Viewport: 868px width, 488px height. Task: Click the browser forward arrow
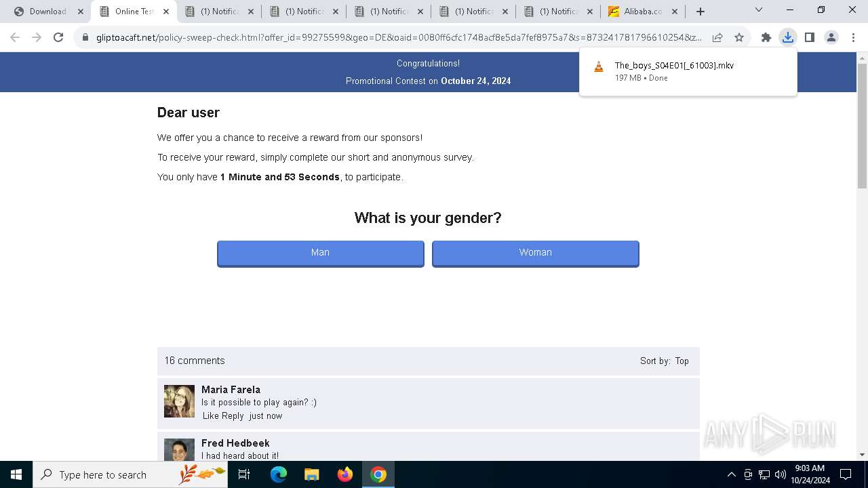pyautogui.click(x=37, y=37)
